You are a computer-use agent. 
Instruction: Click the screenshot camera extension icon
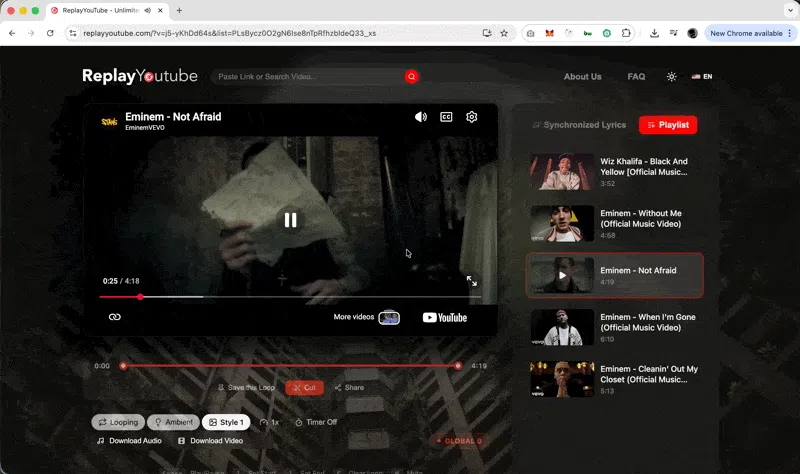531,33
